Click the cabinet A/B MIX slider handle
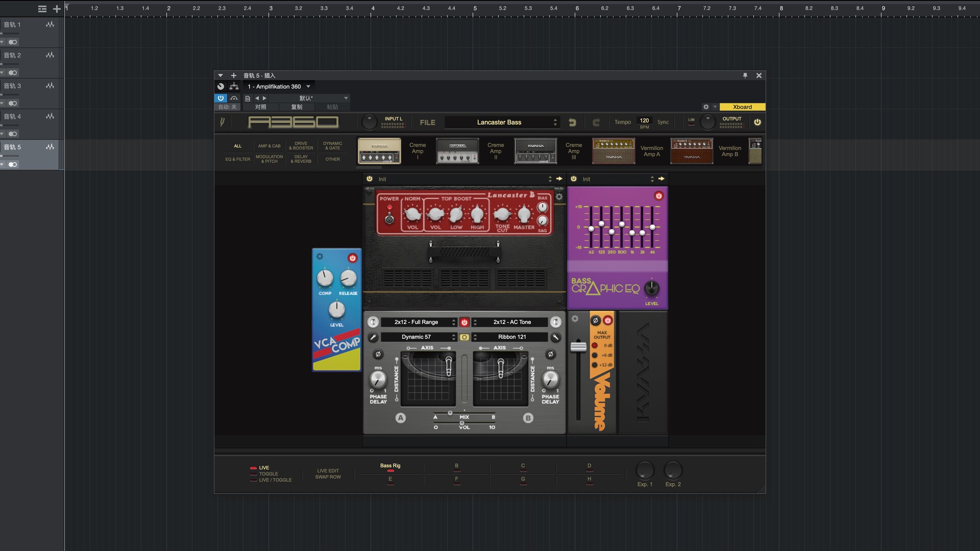980x551 pixels. [x=450, y=413]
